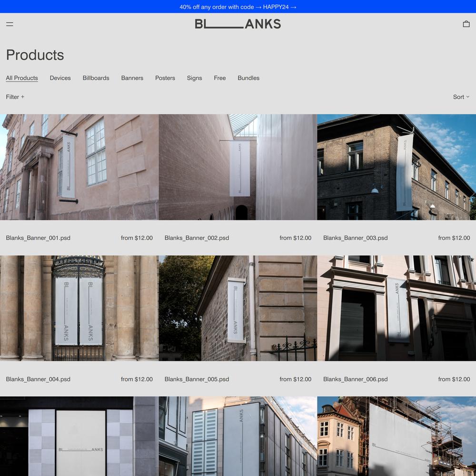Open Blanks_Banner_005 product image
The width and height of the screenshot is (476, 476).
tap(238, 308)
